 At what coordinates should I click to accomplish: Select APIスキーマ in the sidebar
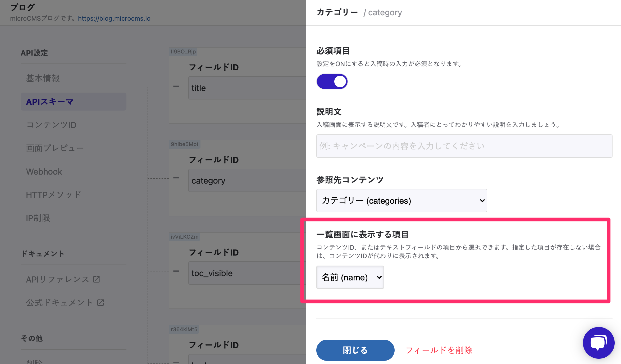(x=50, y=102)
